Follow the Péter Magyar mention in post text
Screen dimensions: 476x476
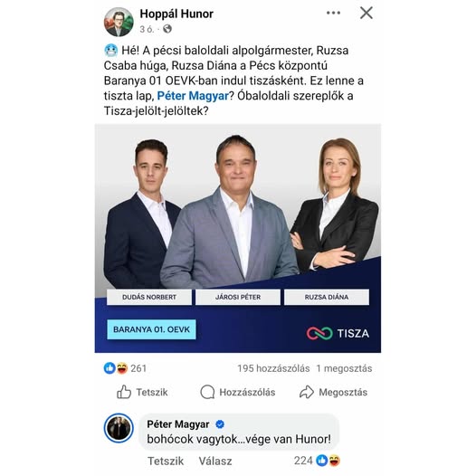tap(193, 96)
